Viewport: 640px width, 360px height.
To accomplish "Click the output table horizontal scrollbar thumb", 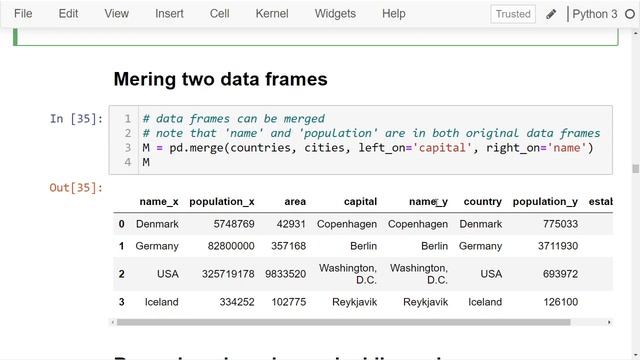I will 343,322.
